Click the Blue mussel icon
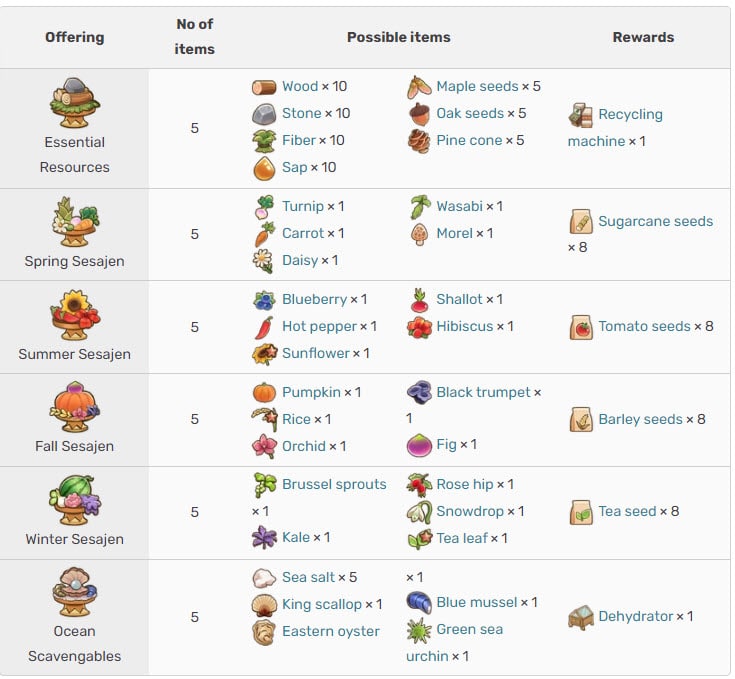Image resolution: width=735 pixels, height=679 pixels. [x=419, y=603]
